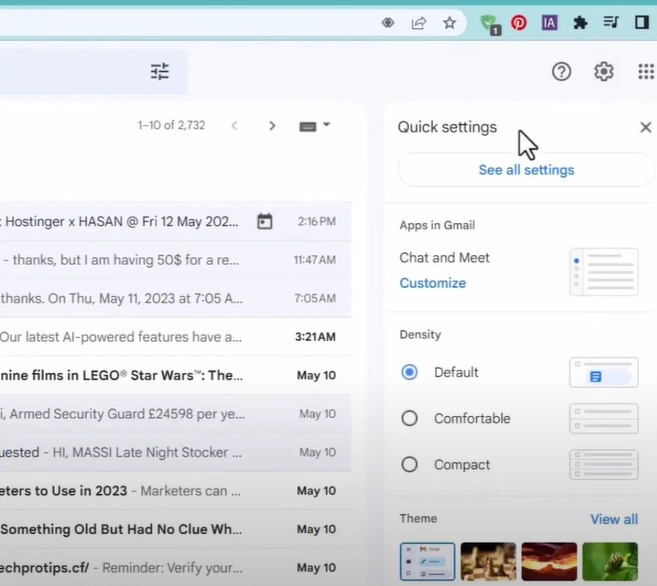Go to older emails page arrow
The height and width of the screenshot is (586, 657).
pyautogui.click(x=272, y=126)
